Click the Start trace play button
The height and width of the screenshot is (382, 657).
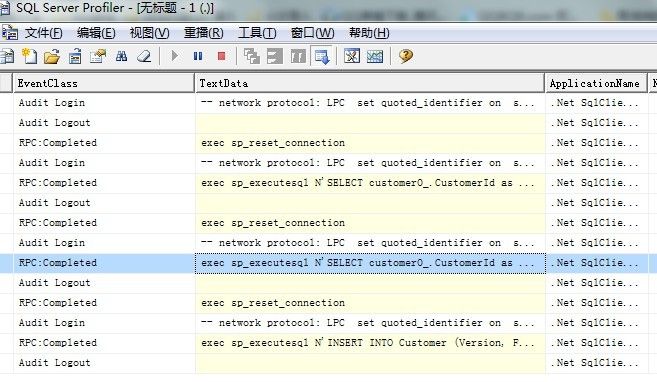point(175,56)
